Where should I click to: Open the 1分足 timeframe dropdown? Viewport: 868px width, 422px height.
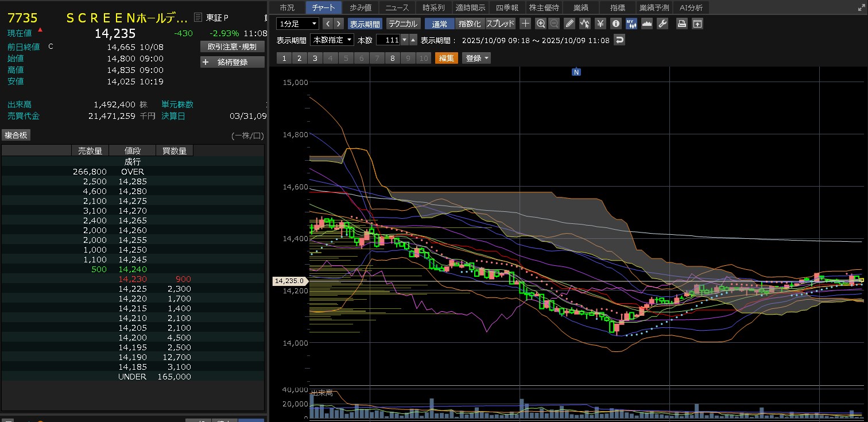[297, 24]
